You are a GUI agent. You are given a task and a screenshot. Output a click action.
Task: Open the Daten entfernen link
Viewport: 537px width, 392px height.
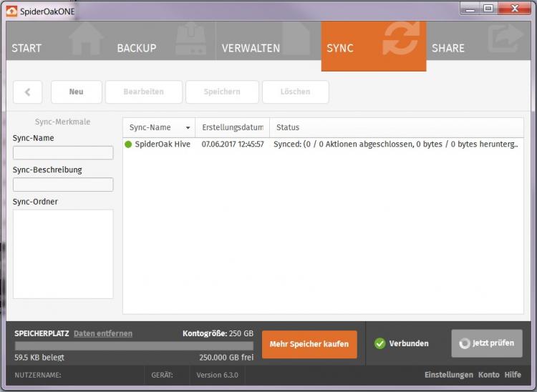[102, 333]
